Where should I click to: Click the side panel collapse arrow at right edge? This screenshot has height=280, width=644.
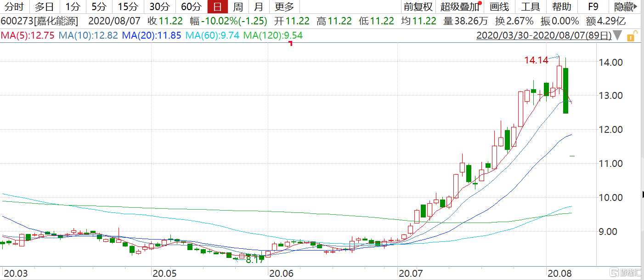[642, 195]
